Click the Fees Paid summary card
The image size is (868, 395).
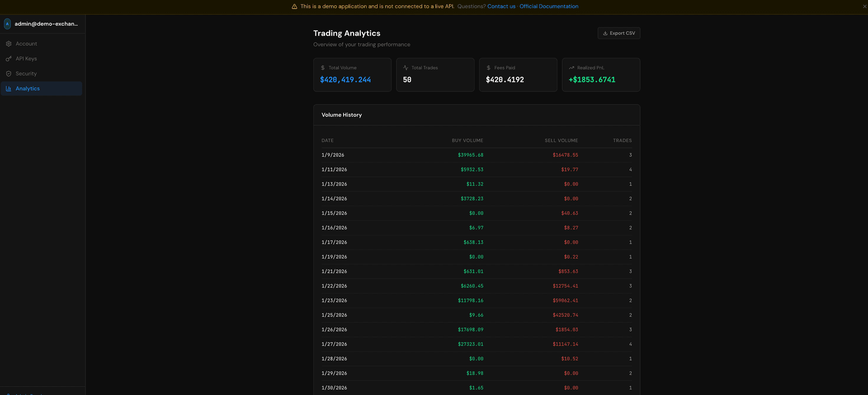coord(518,75)
